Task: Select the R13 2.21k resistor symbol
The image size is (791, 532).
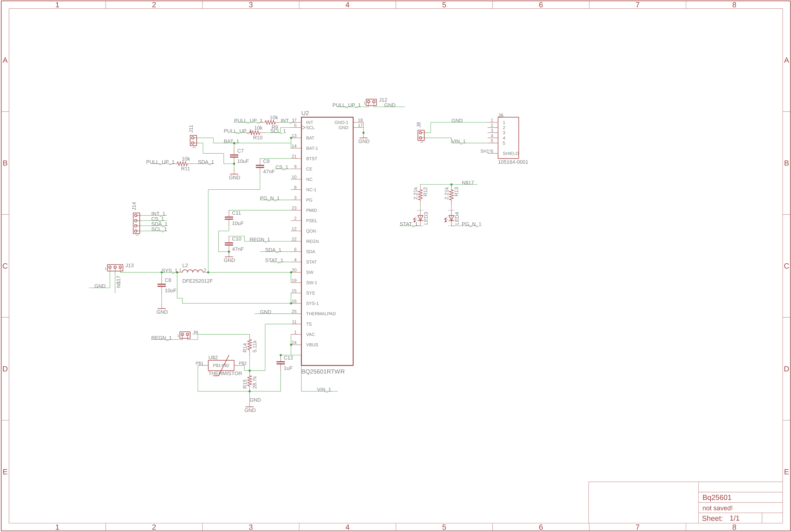Action: click(x=451, y=195)
